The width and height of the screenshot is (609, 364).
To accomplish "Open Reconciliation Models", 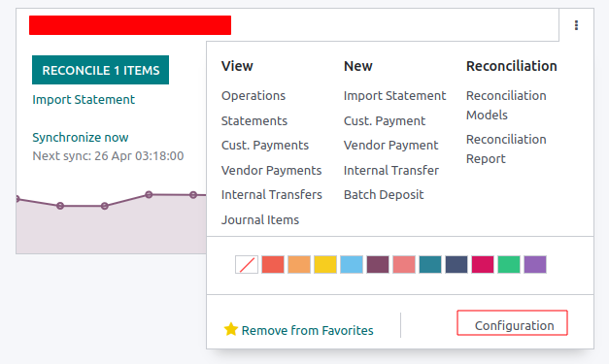I will click(x=506, y=105).
